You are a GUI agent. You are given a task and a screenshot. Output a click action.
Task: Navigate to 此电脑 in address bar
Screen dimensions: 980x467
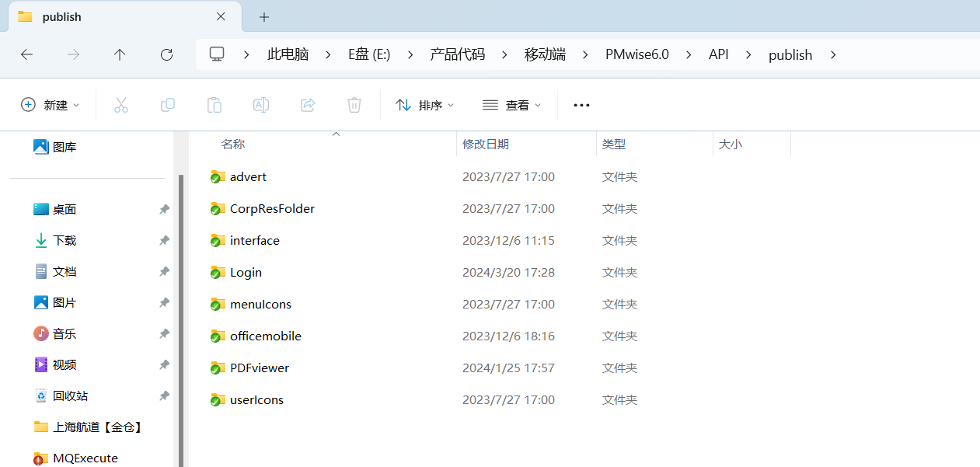288,54
